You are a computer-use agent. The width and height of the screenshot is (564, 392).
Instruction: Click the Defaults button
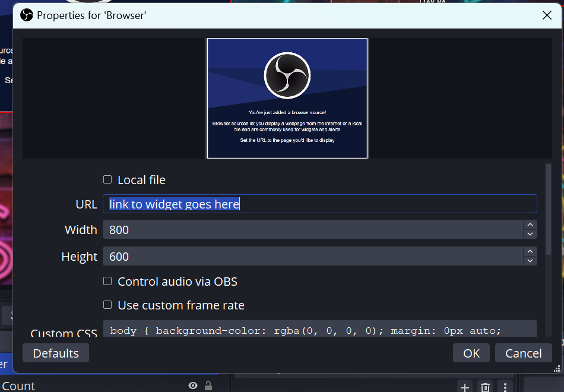pyautogui.click(x=55, y=353)
